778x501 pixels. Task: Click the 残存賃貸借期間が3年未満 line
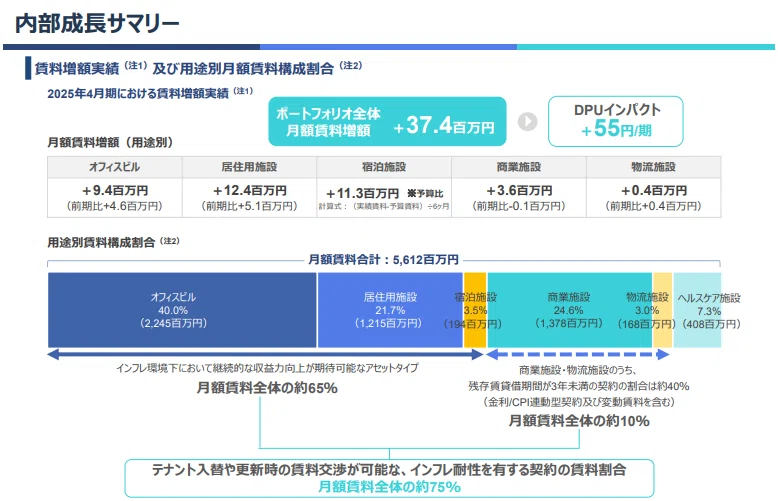[579, 386]
